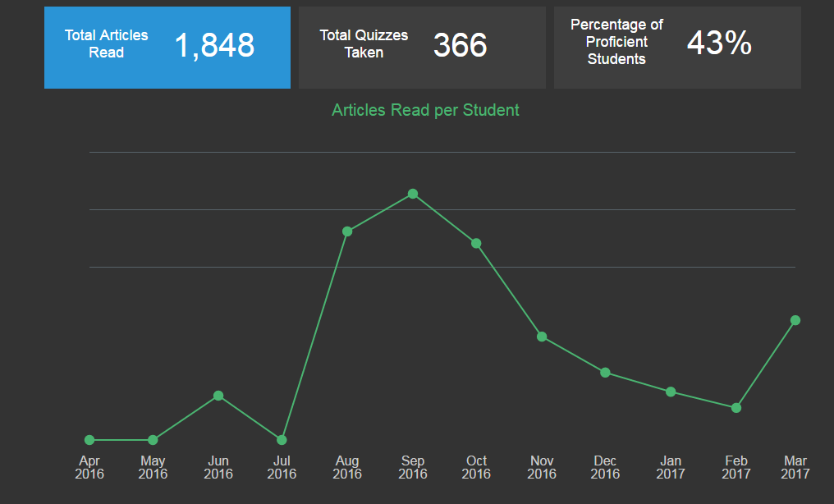
Task: Click the Jun 2016 data point
Action: [x=218, y=396]
